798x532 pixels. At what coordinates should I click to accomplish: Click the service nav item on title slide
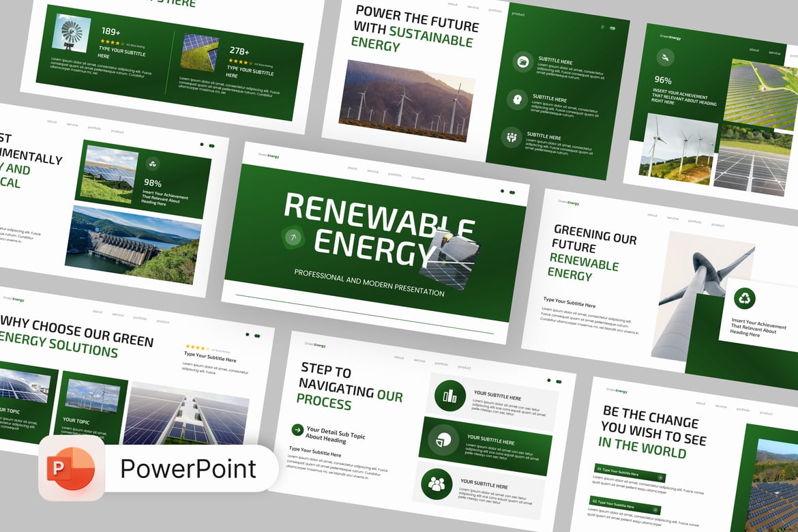click(372, 172)
